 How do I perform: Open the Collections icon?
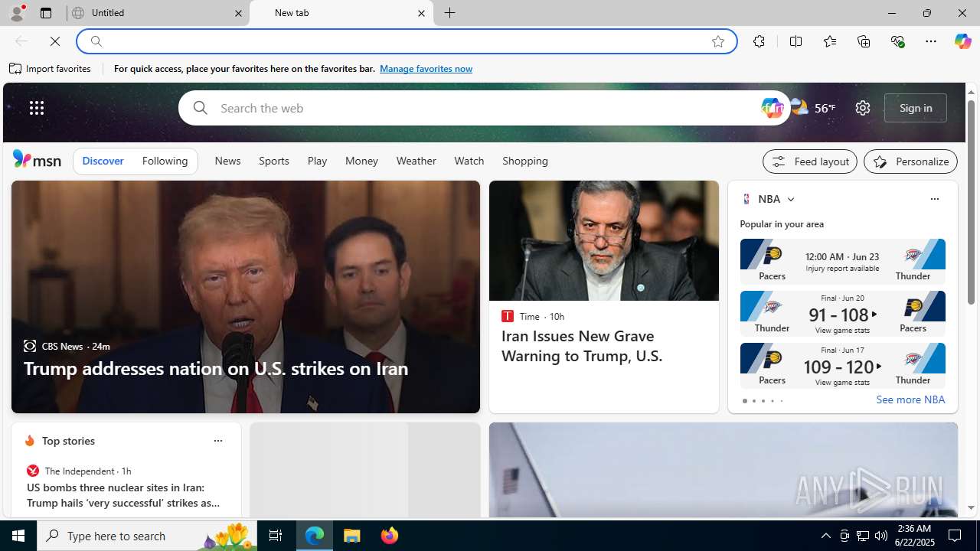coord(864,41)
